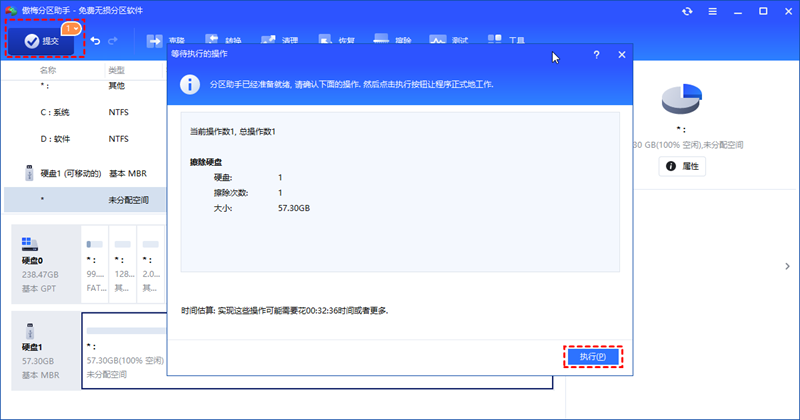This screenshot has height=420, width=800.
Task: Click the help question mark in the dialog
Action: tap(596, 55)
